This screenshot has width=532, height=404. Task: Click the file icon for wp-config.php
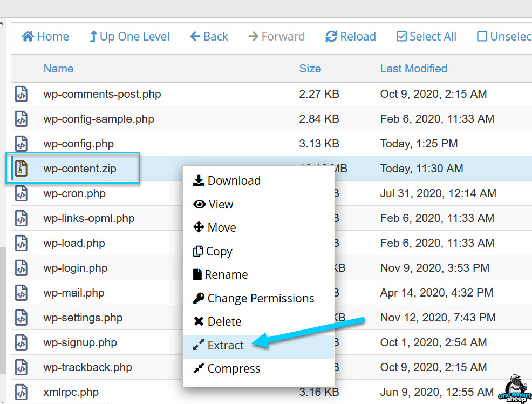click(21, 144)
